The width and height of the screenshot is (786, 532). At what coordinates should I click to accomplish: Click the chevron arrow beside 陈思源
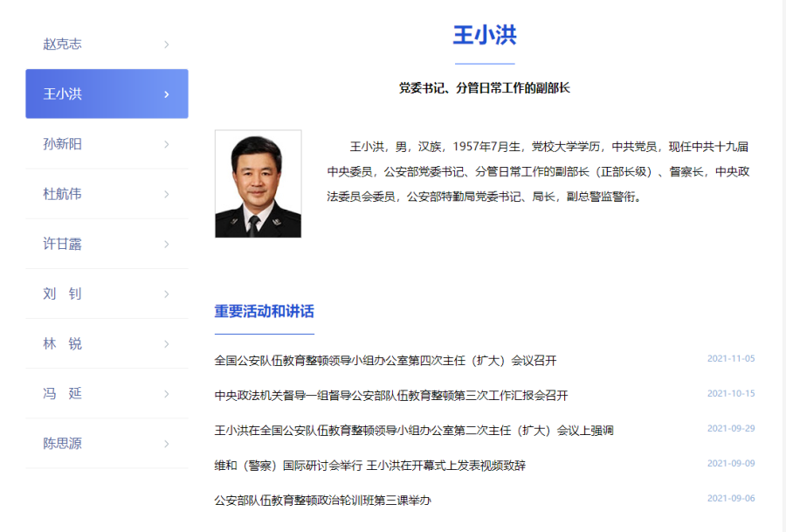(166, 444)
